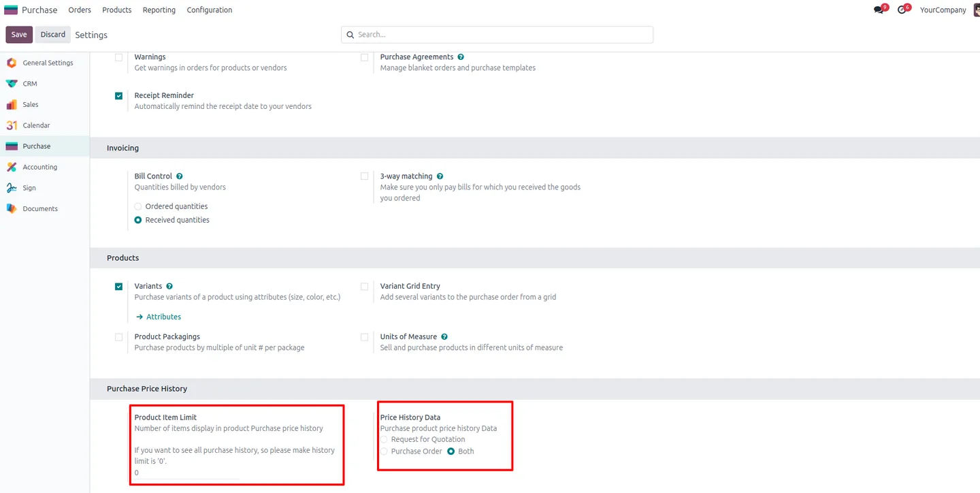Click the Product Item Limit label
Screen dimensions: 980x493
click(x=165, y=417)
